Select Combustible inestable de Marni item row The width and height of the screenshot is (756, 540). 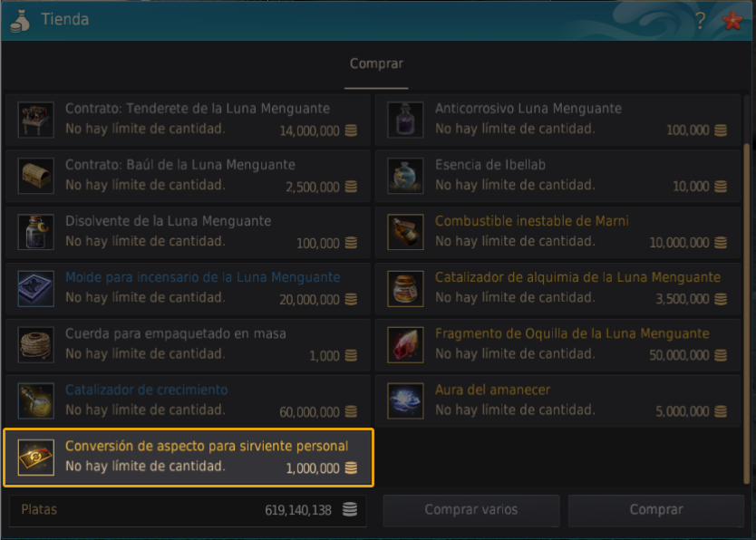pos(557,232)
